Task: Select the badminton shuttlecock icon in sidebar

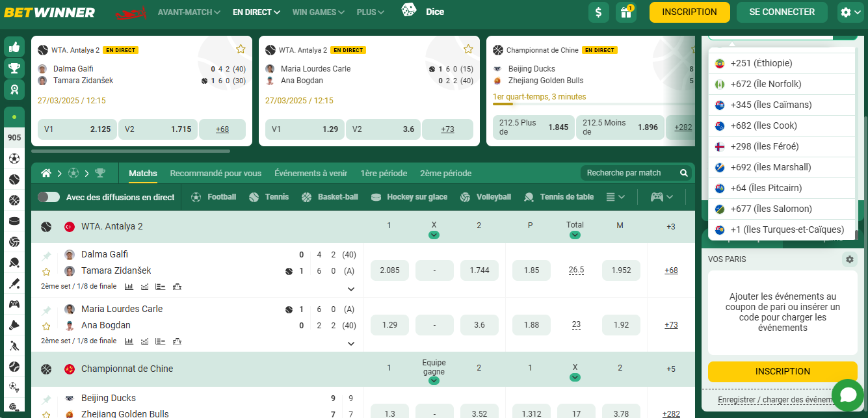Action: [14, 324]
